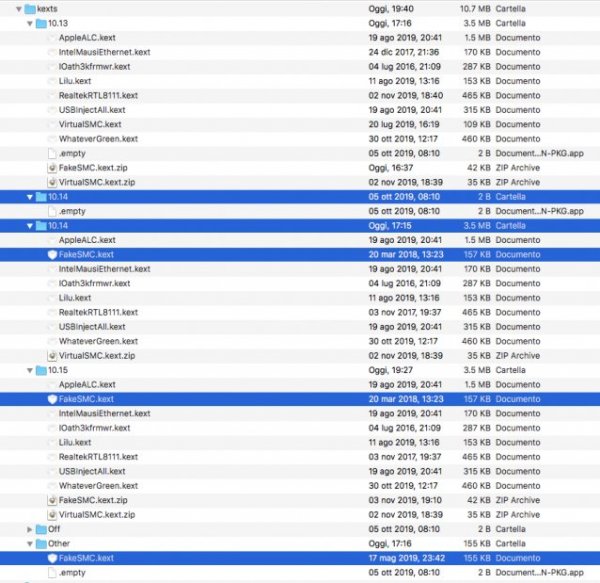Image resolution: width=600 pixels, height=583 pixels.
Task: Click .empty document icon under 2 B 10.14 folder
Action: pos(52,211)
